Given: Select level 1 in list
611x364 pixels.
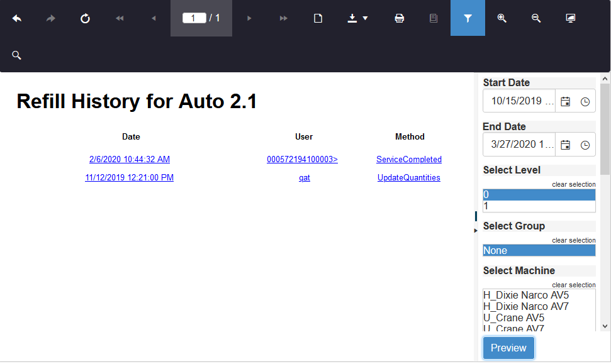Looking at the screenshot, I should (539, 206).
